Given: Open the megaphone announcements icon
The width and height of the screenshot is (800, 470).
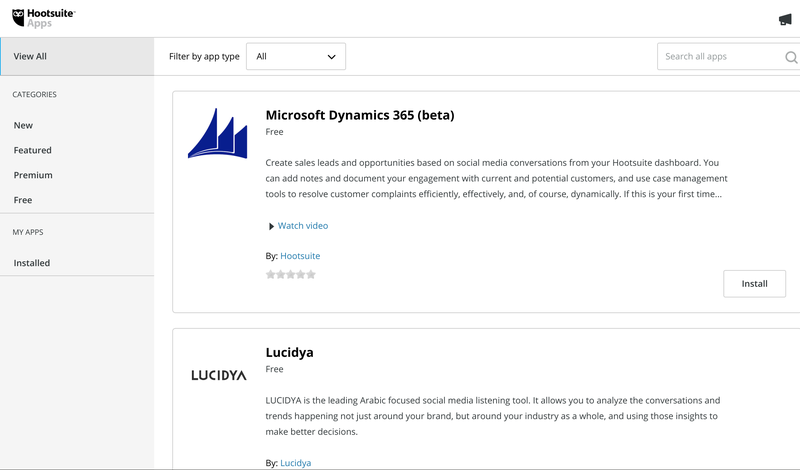Looking at the screenshot, I should click(785, 19).
